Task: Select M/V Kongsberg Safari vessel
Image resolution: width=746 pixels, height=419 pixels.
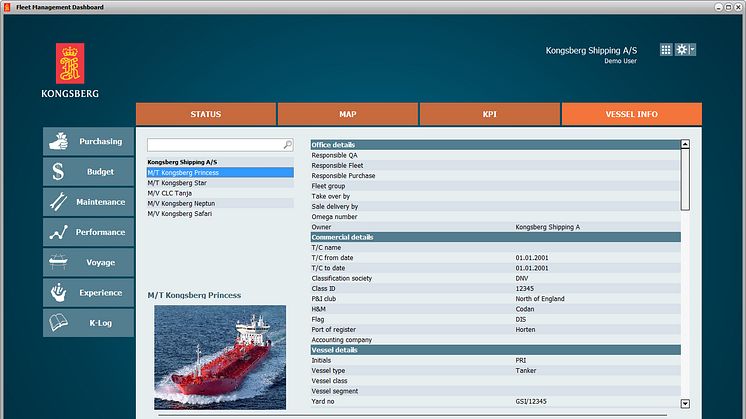Action: coord(220,214)
